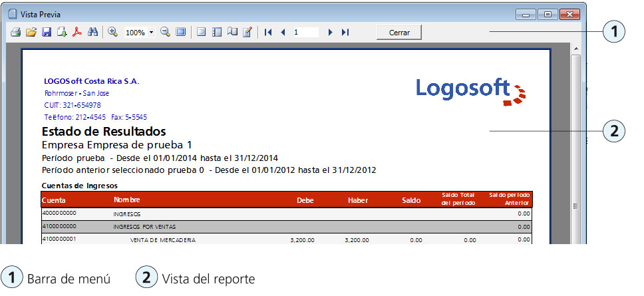Click the edit page pencil icon
This screenshot has width=644, height=296.
pos(247,32)
